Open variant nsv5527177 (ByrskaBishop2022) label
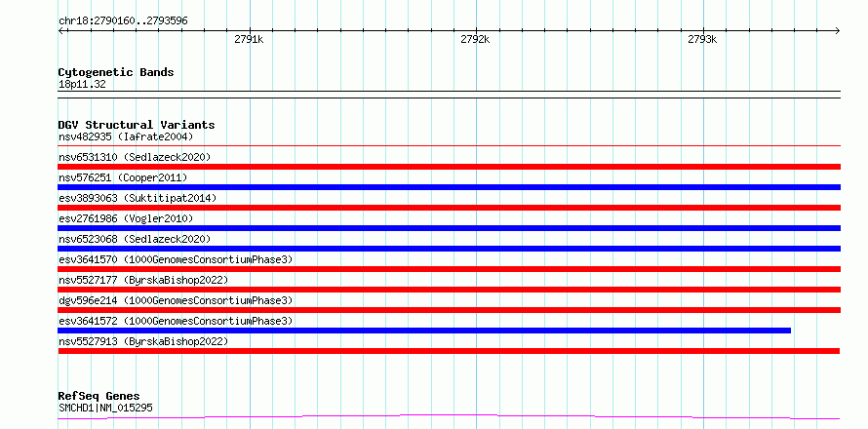Image resolution: width=868 pixels, height=429 pixels. (143, 280)
